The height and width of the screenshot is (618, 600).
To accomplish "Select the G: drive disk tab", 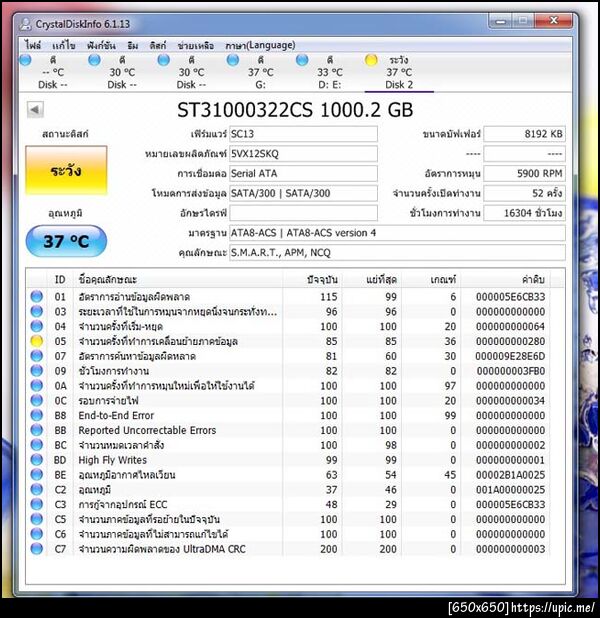I will [x=261, y=72].
